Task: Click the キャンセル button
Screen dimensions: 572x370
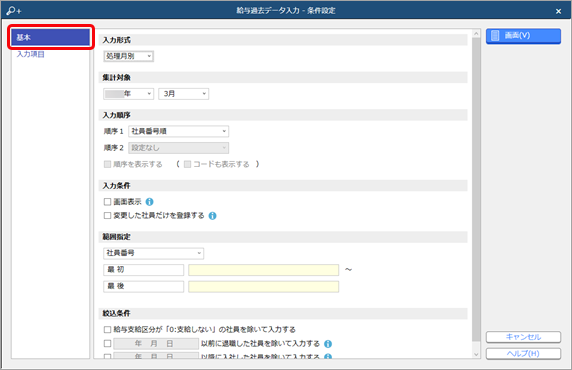Action: coord(523,337)
